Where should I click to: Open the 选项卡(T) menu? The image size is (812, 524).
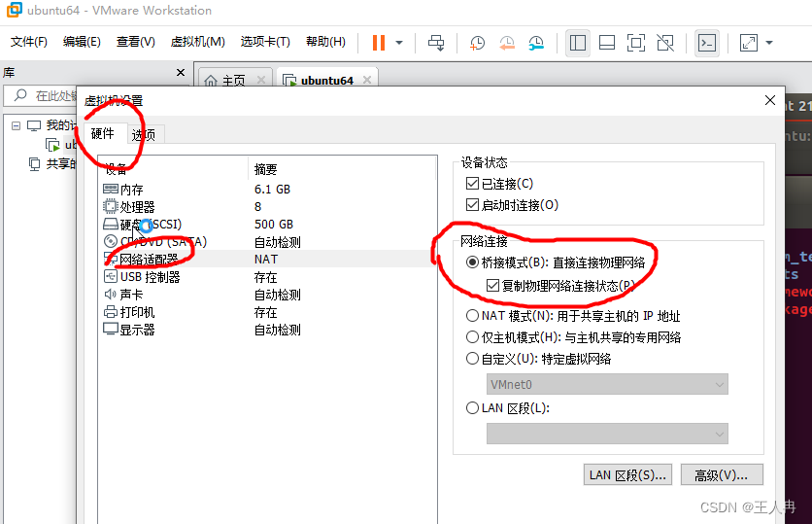pyautogui.click(x=265, y=42)
